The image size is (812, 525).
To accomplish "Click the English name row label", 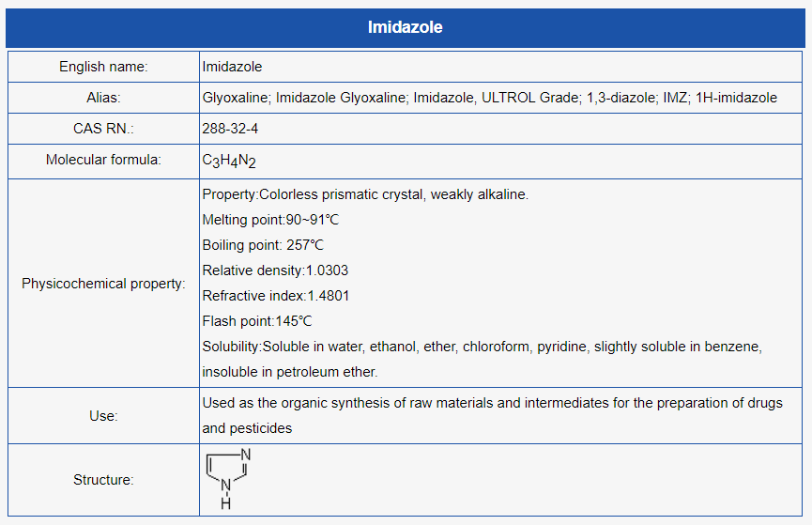I will pyautogui.click(x=103, y=67).
